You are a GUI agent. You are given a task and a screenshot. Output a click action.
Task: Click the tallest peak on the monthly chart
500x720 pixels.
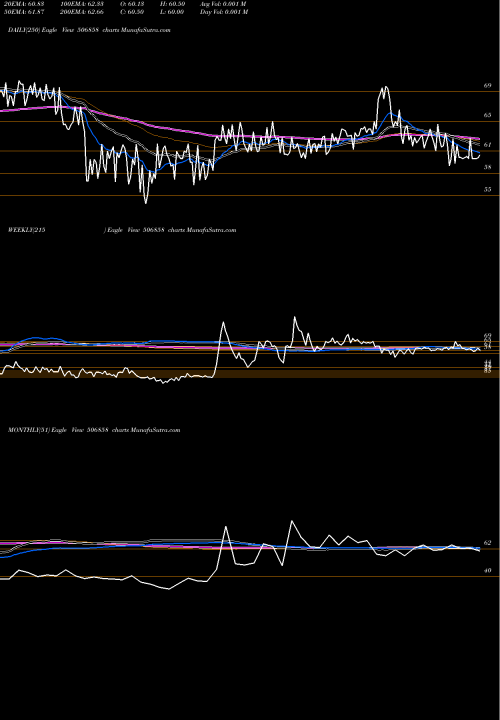click(292, 521)
